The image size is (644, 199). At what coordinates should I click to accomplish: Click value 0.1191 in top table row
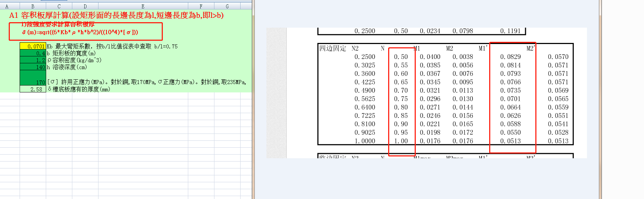(x=510, y=31)
